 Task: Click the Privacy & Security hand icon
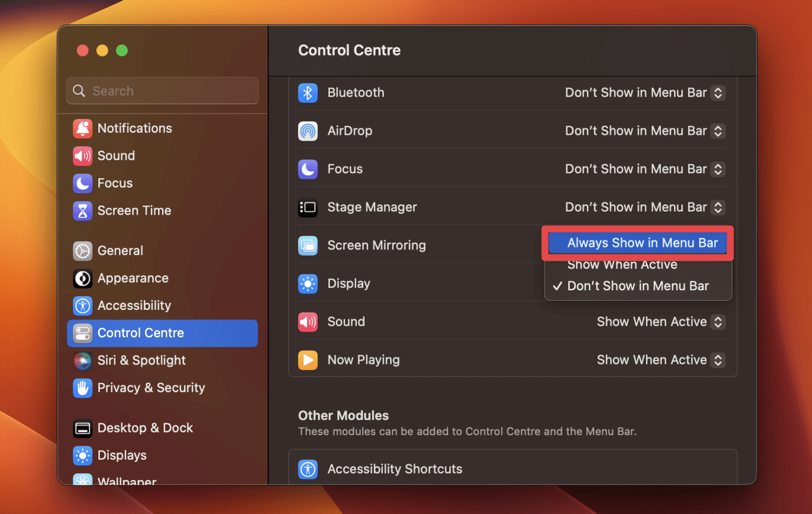coord(83,388)
